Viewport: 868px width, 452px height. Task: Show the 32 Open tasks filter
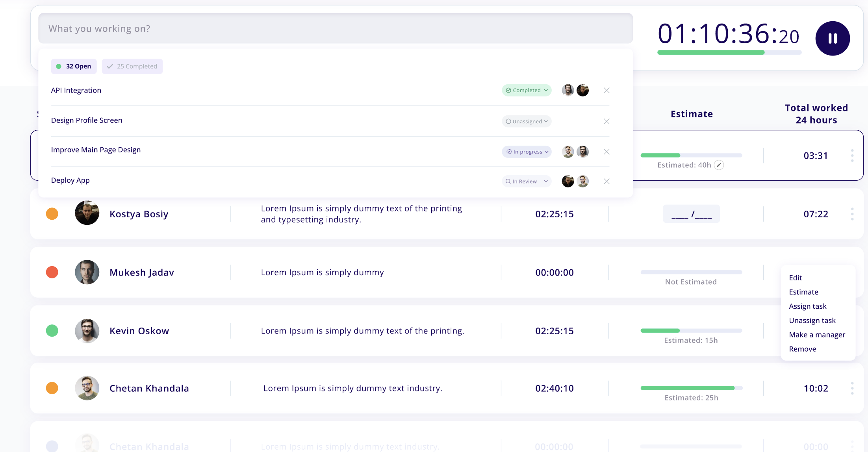(74, 66)
